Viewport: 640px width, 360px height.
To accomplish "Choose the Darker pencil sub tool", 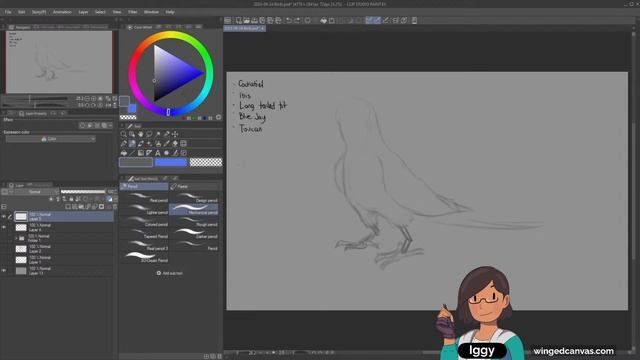I will [x=193, y=233].
